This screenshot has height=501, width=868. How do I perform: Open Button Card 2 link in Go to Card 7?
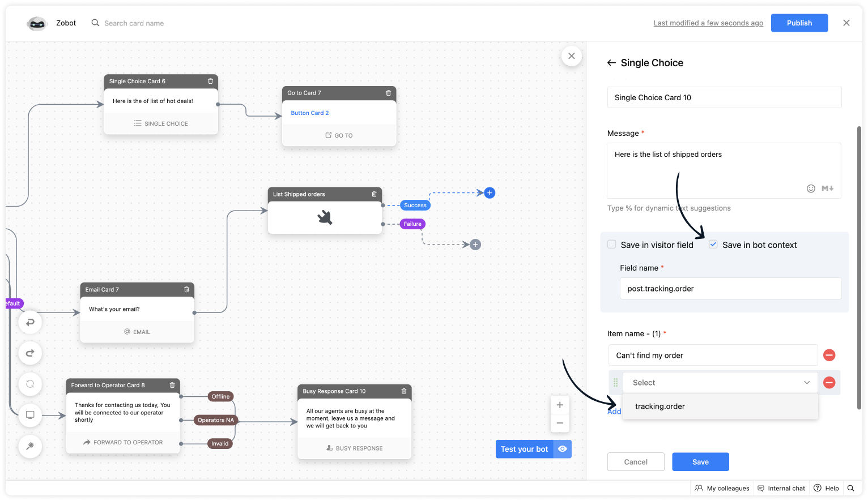[309, 112]
